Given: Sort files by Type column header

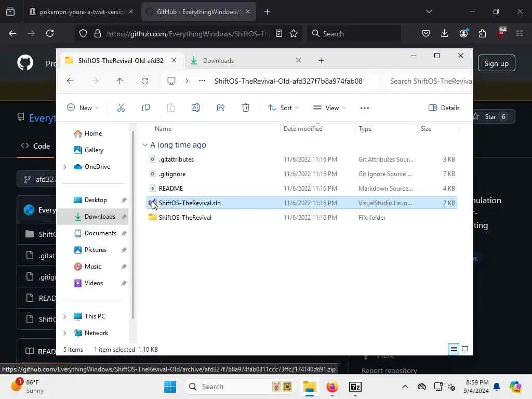Looking at the screenshot, I should (365, 129).
